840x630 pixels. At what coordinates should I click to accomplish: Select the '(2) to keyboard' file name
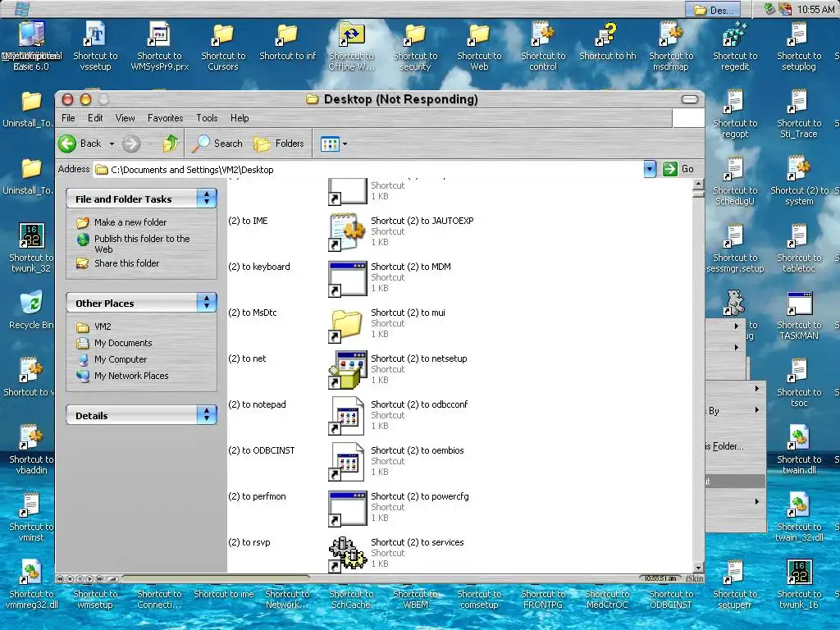[x=258, y=267]
